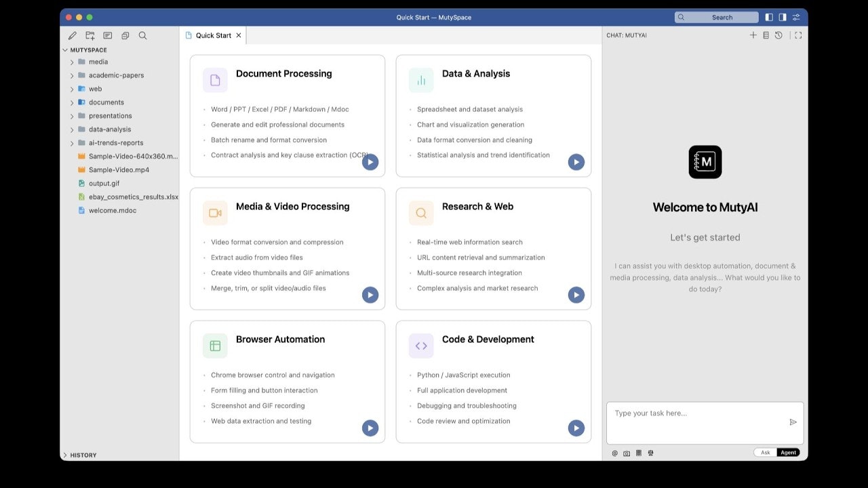The width and height of the screenshot is (868, 488).
Task: Click the Code & Development brackets icon
Action: coord(421,346)
